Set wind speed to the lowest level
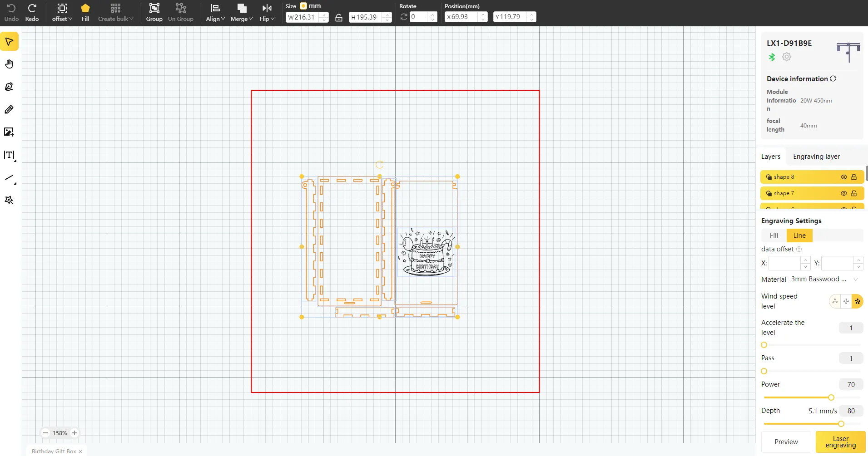 pyautogui.click(x=835, y=301)
